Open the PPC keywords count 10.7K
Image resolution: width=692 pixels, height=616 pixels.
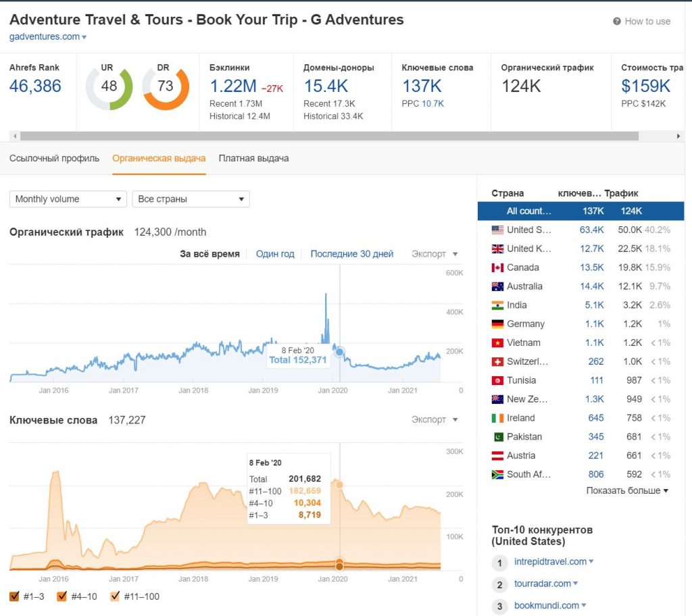click(x=433, y=104)
